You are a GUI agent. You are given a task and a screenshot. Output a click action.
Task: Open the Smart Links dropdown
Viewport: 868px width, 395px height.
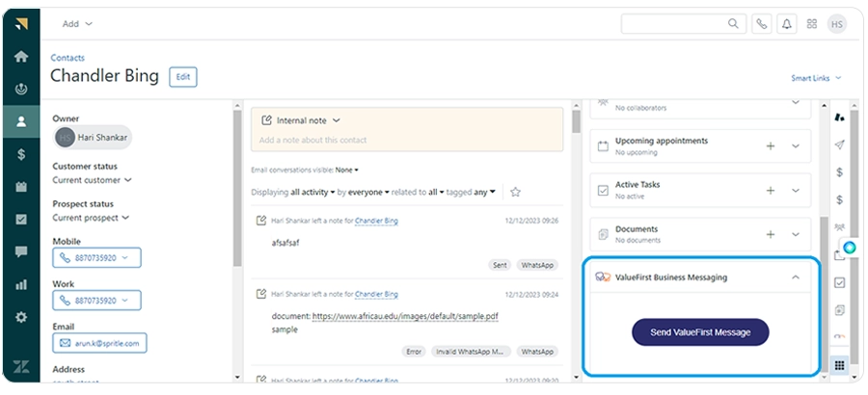click(816, 78)
